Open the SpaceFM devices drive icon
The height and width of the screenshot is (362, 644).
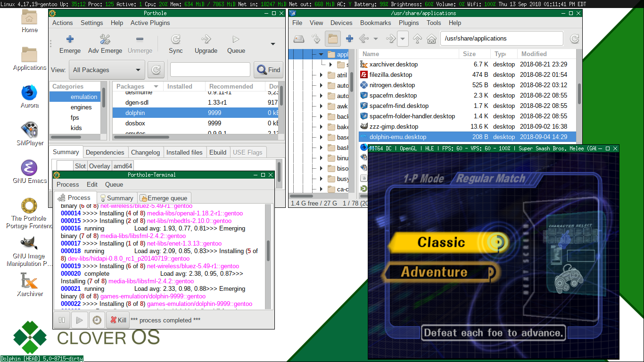tap(299, 39)
